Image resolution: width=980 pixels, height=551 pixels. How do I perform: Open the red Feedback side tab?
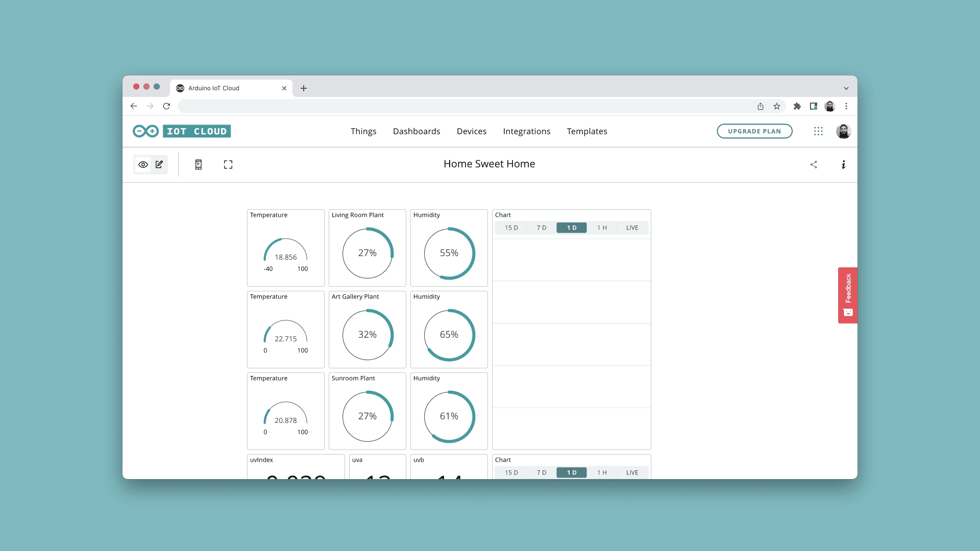point(847,295)
